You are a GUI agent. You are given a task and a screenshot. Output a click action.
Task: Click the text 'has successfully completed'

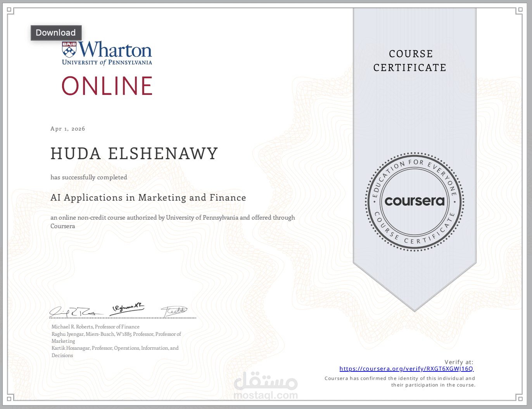pos(89,177)
